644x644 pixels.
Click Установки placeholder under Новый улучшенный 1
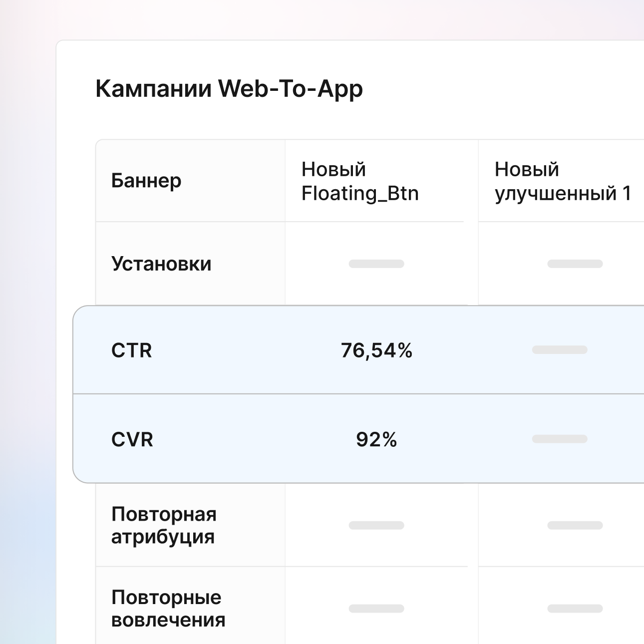pyautogui.click(x=575, y=264)
